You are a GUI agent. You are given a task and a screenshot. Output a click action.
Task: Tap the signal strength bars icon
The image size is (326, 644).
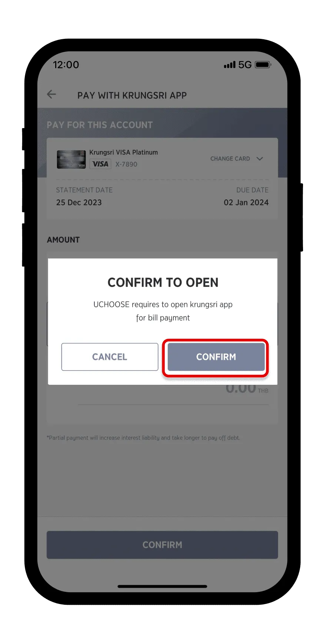pyautogui.click(x=230, y=65)
